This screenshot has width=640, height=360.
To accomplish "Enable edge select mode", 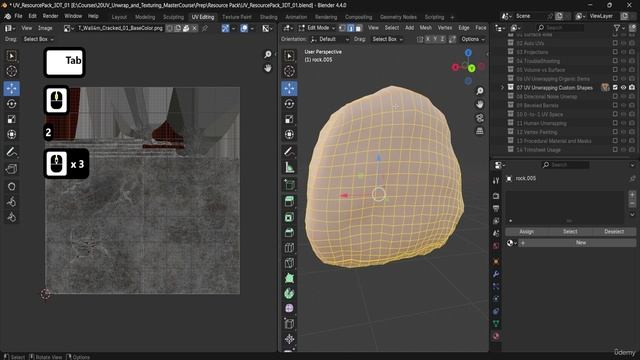I will coord(350,28).
